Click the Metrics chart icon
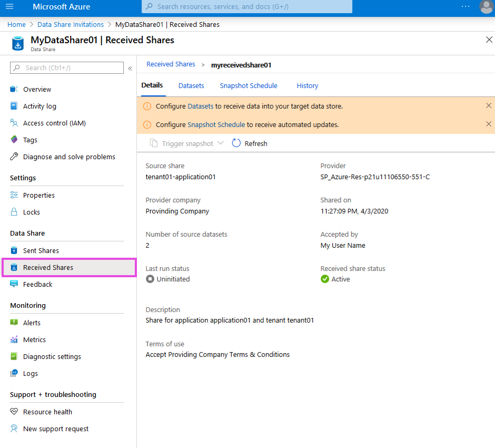 (x=14, y=339)
